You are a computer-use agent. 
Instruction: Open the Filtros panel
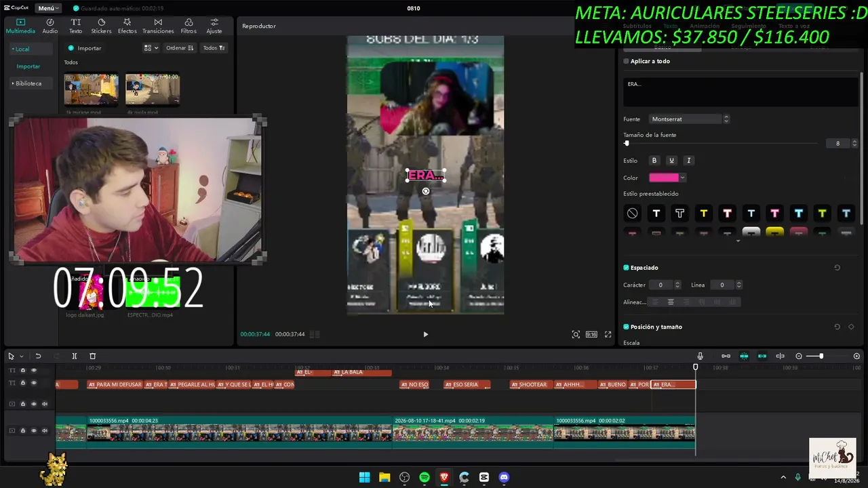[x=189, y=26]
